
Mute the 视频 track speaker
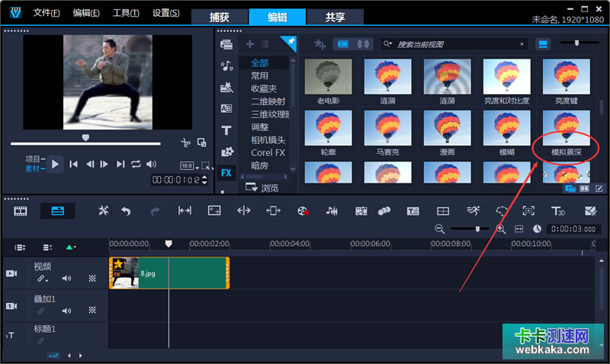click(x=66, y=279)
